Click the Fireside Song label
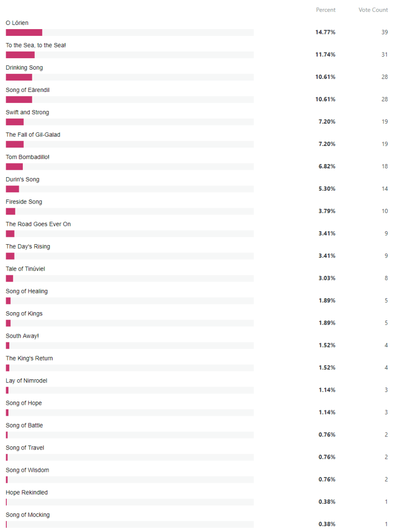This screenshot has height=532, width=394. 24,202
